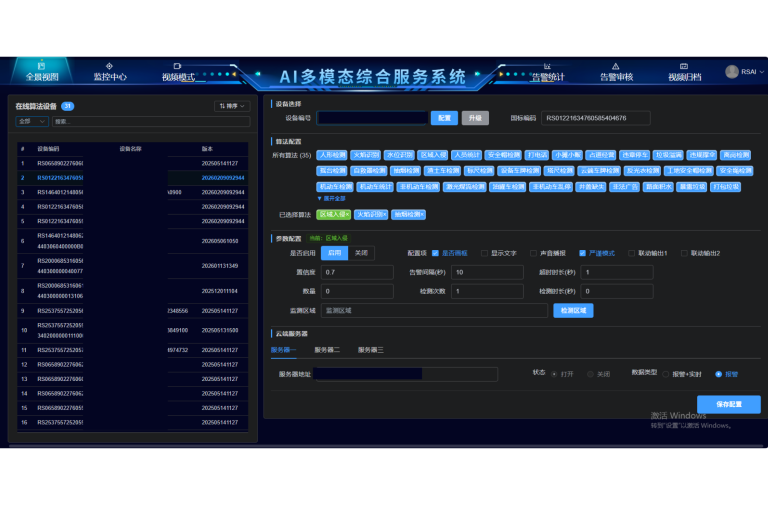Switch to the 服务器二 tab
768x512 pixels.
point(327,350)
